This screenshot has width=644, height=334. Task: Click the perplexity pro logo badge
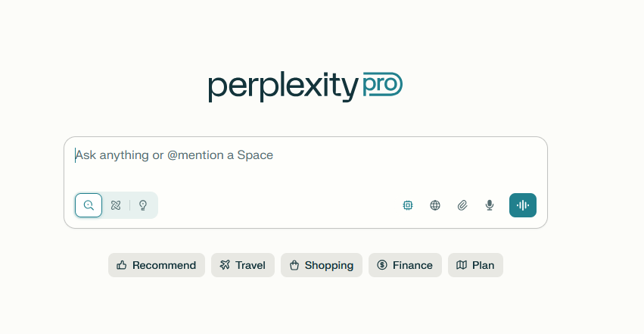(383, 84)
